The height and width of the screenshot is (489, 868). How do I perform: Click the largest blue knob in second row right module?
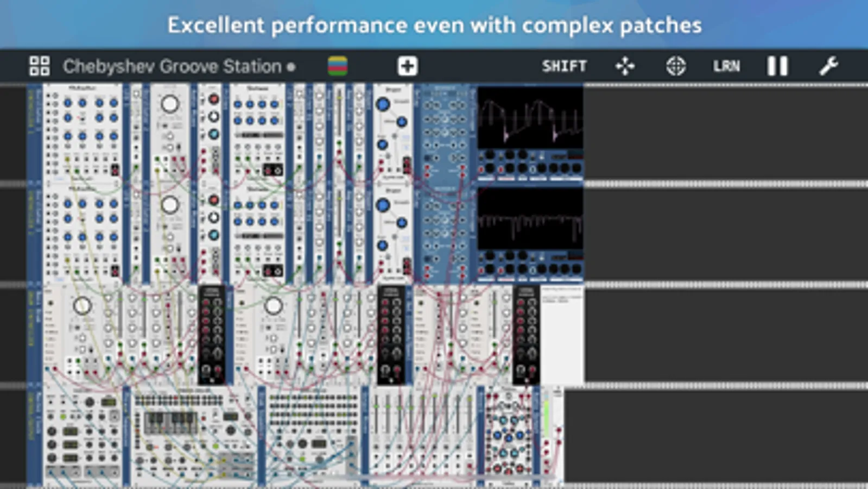click(383, 205)
